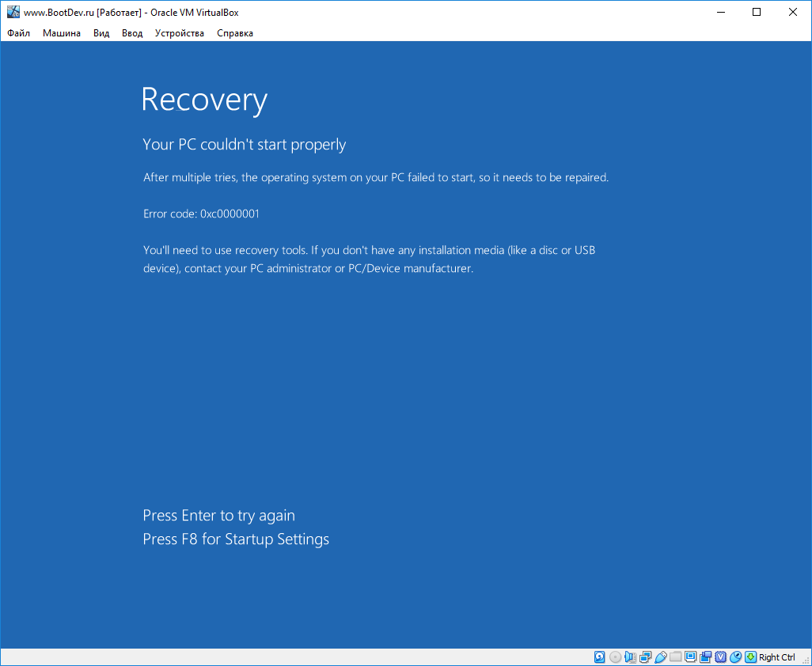
Task: Minimize the VirtualBox window
Action: 720,12
